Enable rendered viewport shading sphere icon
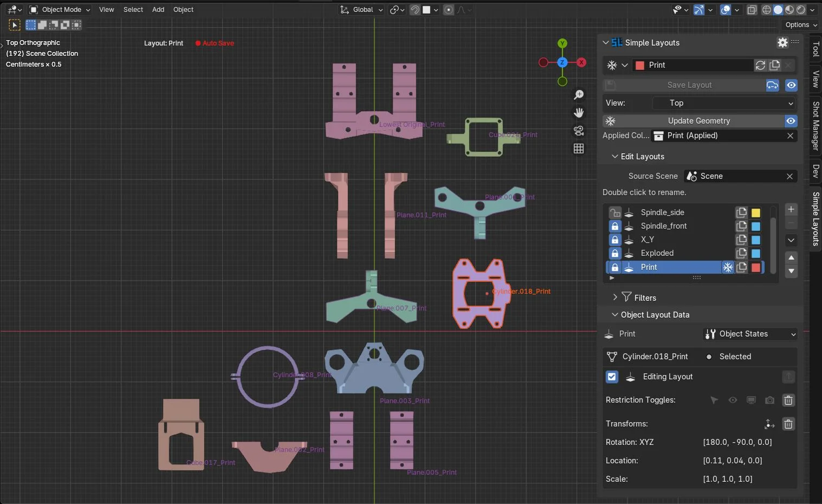 801,9
